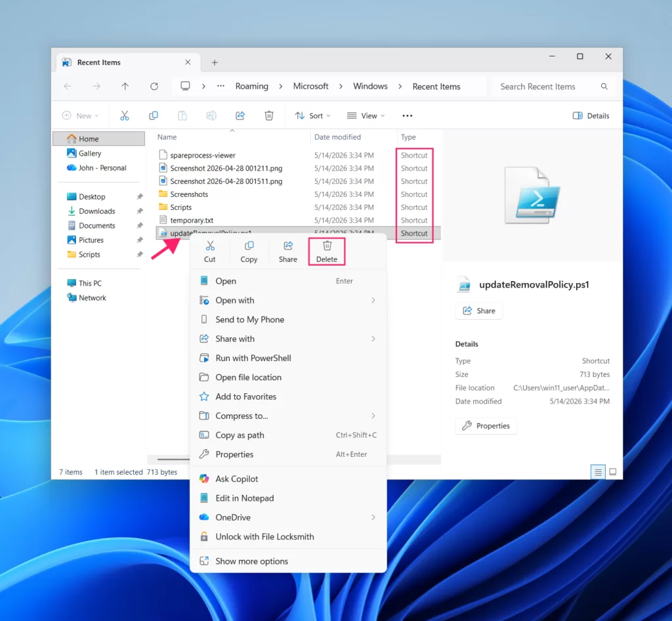This screenshot has height=621, width=672.
Task: Switch to details list view
Action: click(598, 472)
